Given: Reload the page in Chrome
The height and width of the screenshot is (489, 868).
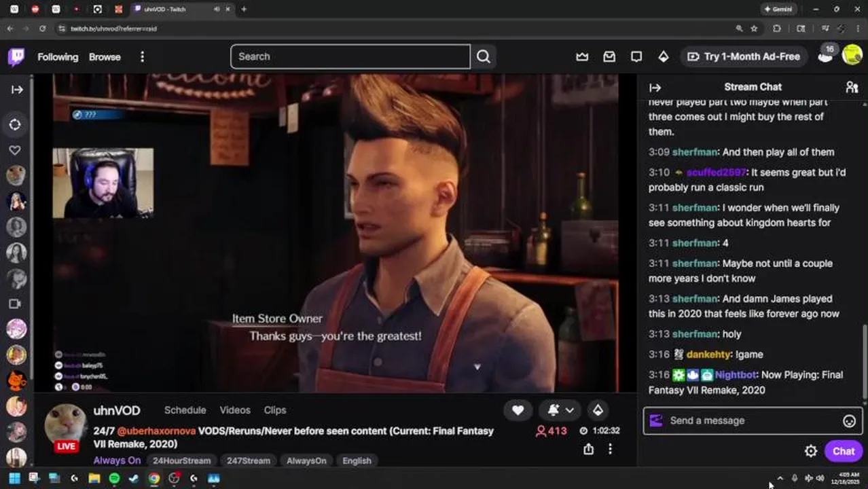Looking at the screenshot, I should (x=42, y=29).
